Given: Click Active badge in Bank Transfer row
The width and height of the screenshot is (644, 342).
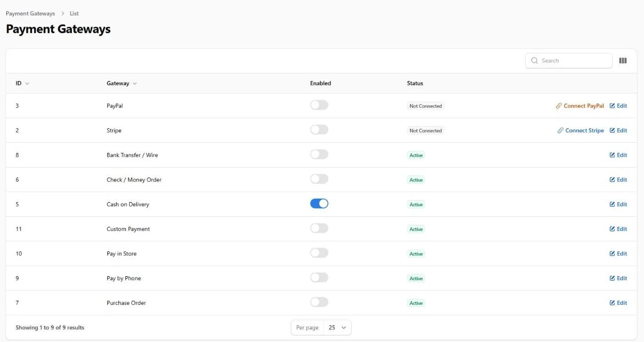Looking at the screenshot, I should [x=416, y=155].
